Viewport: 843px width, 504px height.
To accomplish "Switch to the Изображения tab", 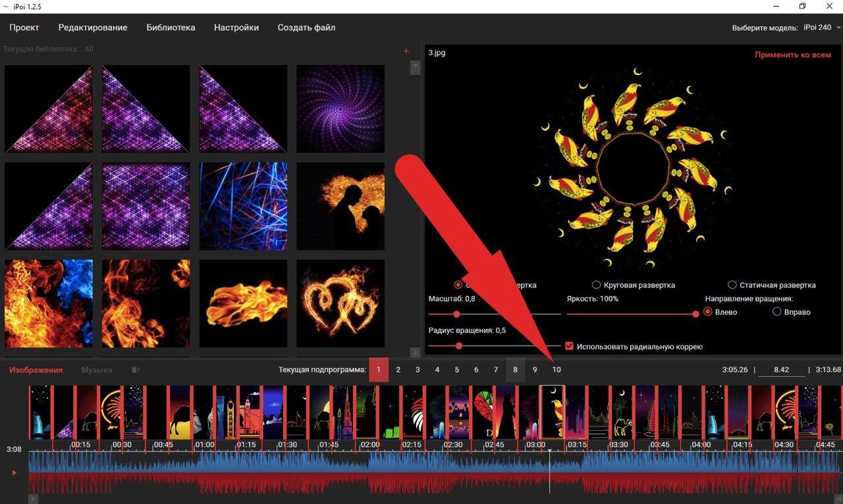I will point(36,370).
